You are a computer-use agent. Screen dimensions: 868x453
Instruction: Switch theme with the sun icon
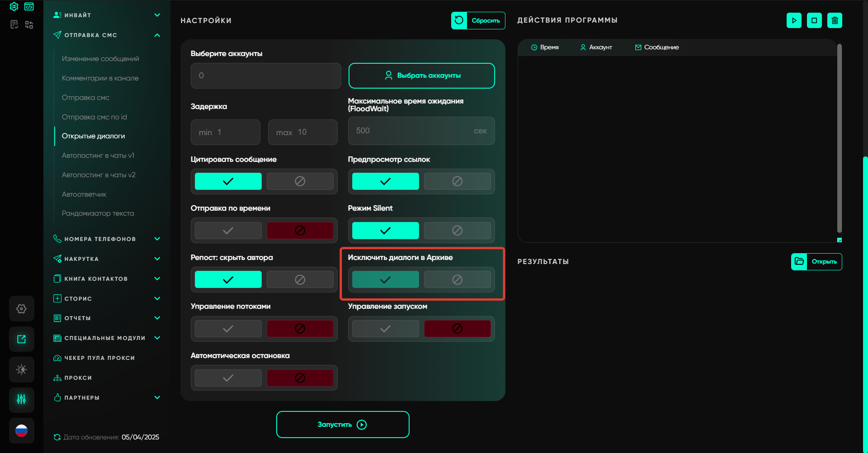pos(21,369)
